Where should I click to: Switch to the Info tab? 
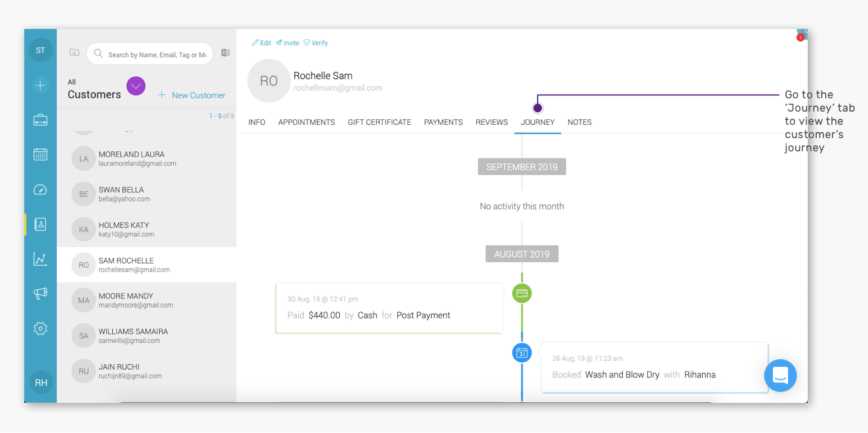click(257, 122)
